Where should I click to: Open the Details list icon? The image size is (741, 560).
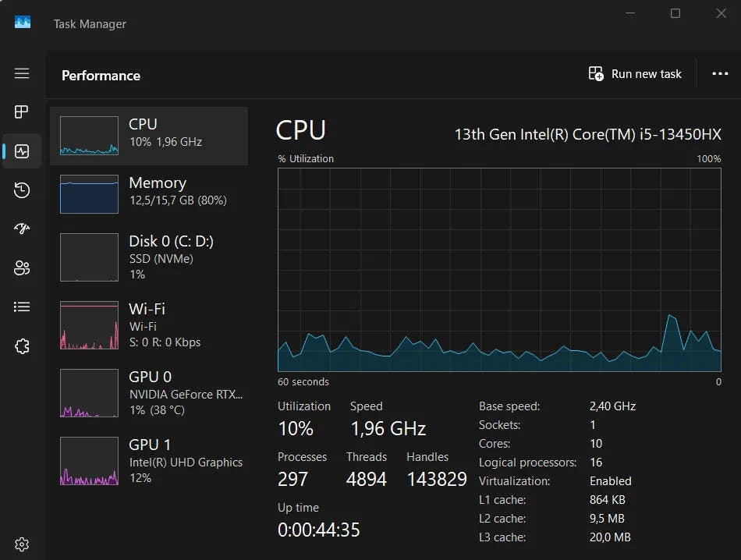[x=22, y=307]
